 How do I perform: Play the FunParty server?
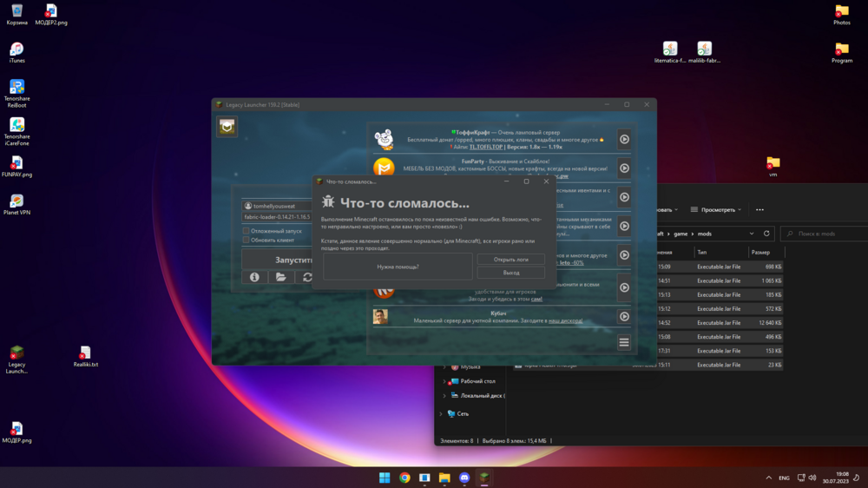[624, 168]
